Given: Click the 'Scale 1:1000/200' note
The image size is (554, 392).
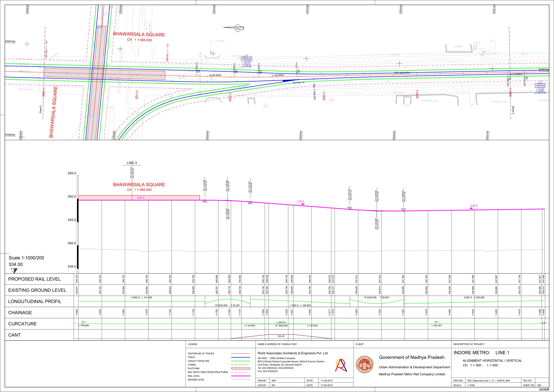Looking at the screenshot, I should 27,258.
